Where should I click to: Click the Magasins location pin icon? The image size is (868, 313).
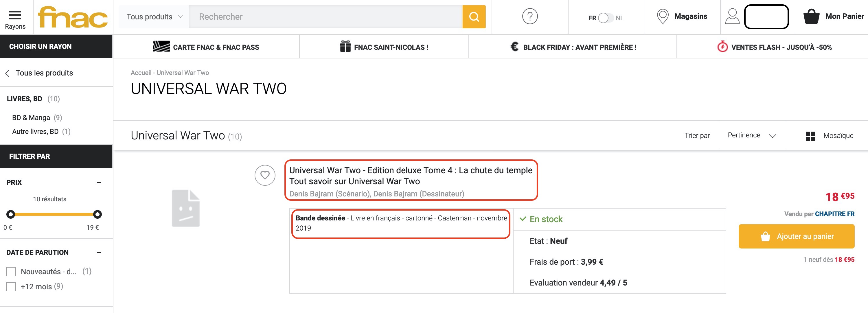[663, 16]
